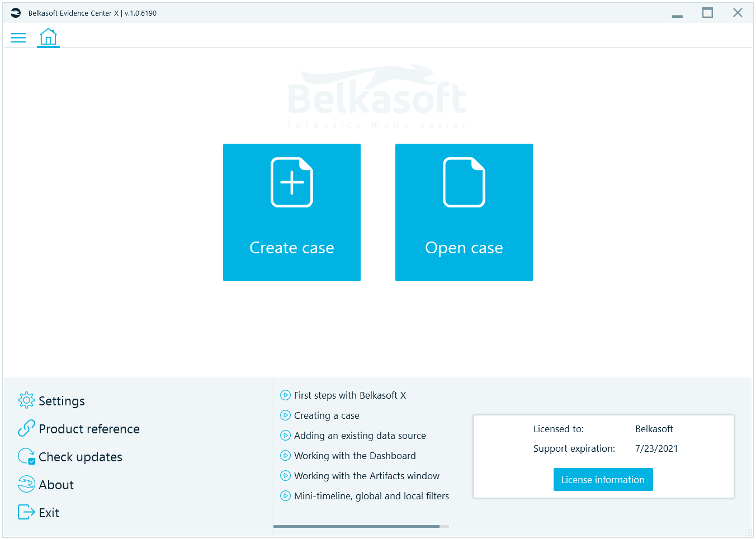Play icon for Mini-timeline tutorial
The height and width of the screenshot is (539, 756).
click(x=285, y=496)
